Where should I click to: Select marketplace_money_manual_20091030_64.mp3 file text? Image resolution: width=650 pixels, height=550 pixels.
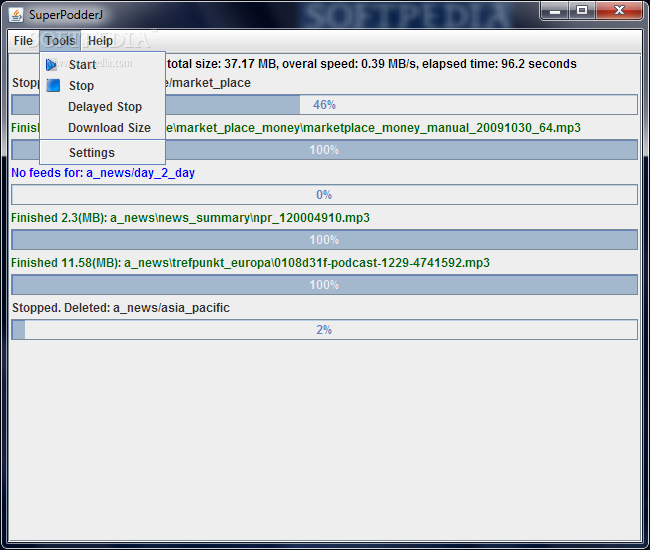pyautogui.click(x=441, y=128)
